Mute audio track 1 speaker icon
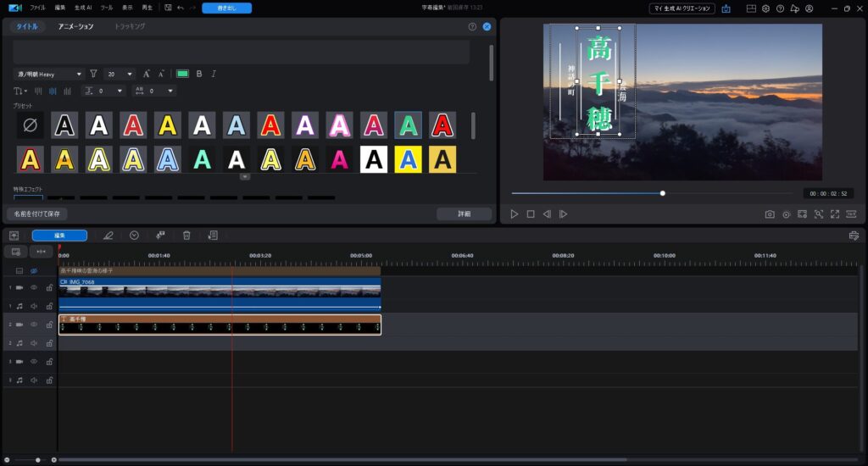 pyautogui.click(x=35, y=306)
